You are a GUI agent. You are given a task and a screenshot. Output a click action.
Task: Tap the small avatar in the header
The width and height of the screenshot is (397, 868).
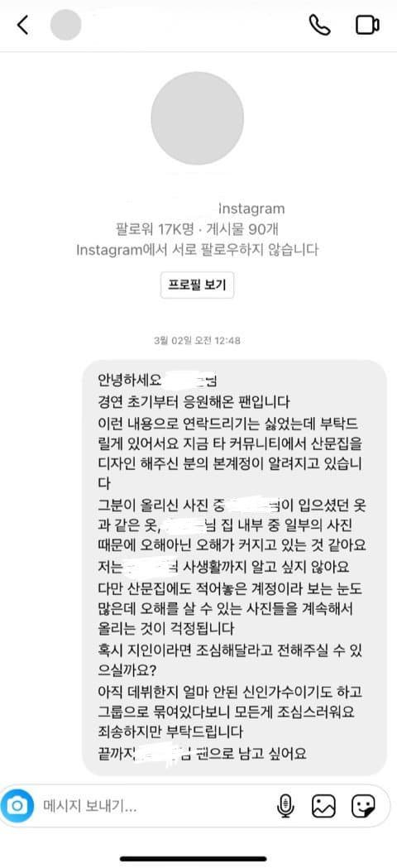pyautogui.click(x=66, y=25)
